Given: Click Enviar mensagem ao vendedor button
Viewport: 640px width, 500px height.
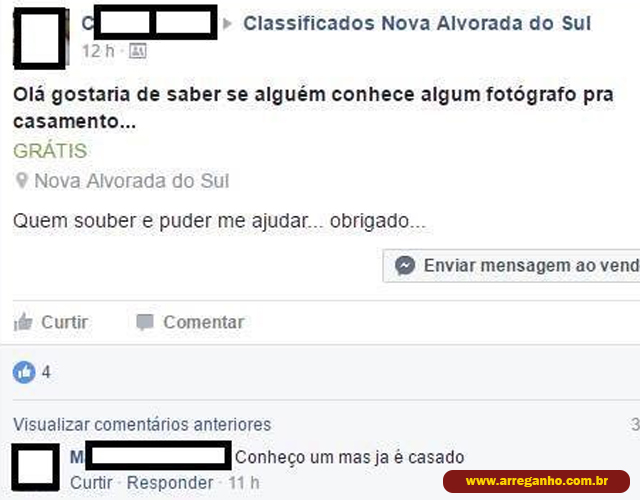Looking at the screenshot, I should (511, 266).
